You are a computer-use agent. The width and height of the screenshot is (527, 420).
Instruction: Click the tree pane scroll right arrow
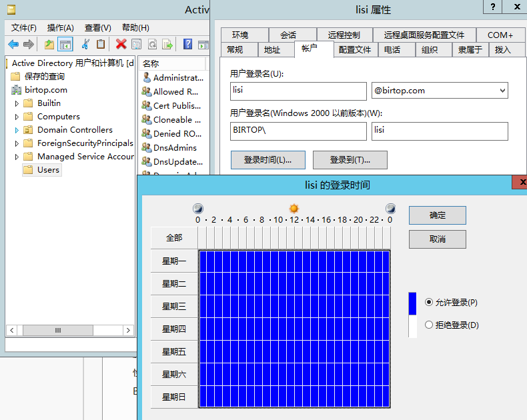(128, 330)
